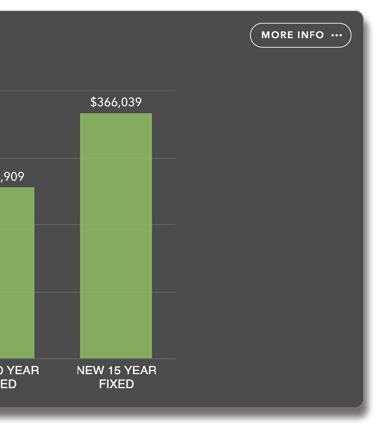Click the cut-off ED label at bottom left
Image resolution: width=389 pixels, height=434 pixels.
coord(8,384)
